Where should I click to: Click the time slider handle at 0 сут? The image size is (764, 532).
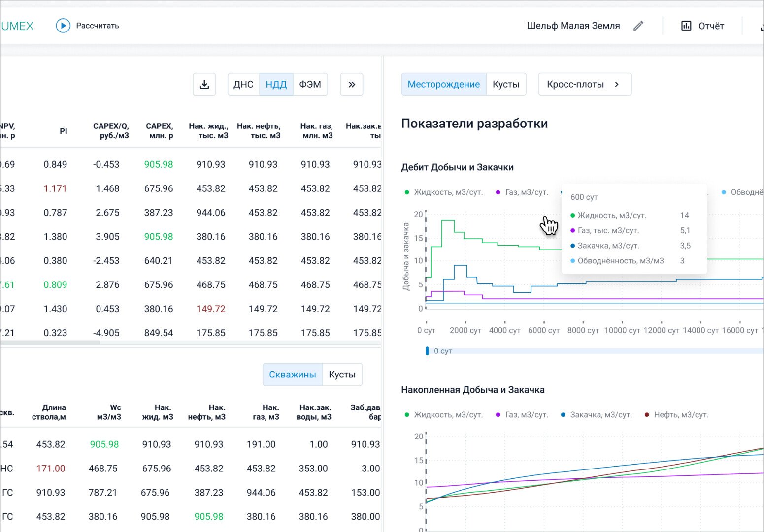(x=427, y=351)
